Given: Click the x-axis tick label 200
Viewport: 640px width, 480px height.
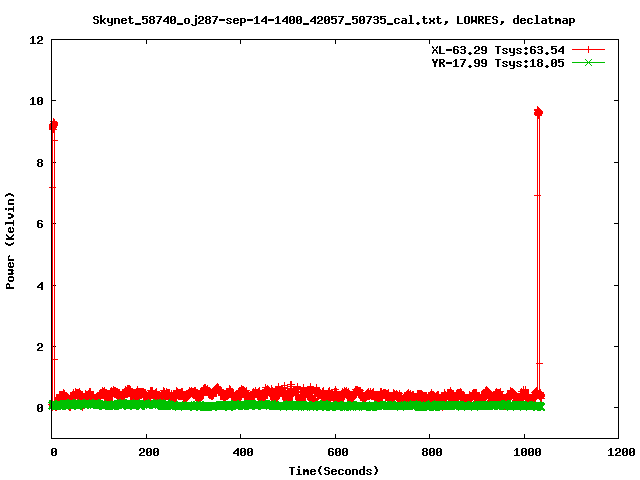Looking at the screenshot, I should pyautogui.click(x=149, y=452).
